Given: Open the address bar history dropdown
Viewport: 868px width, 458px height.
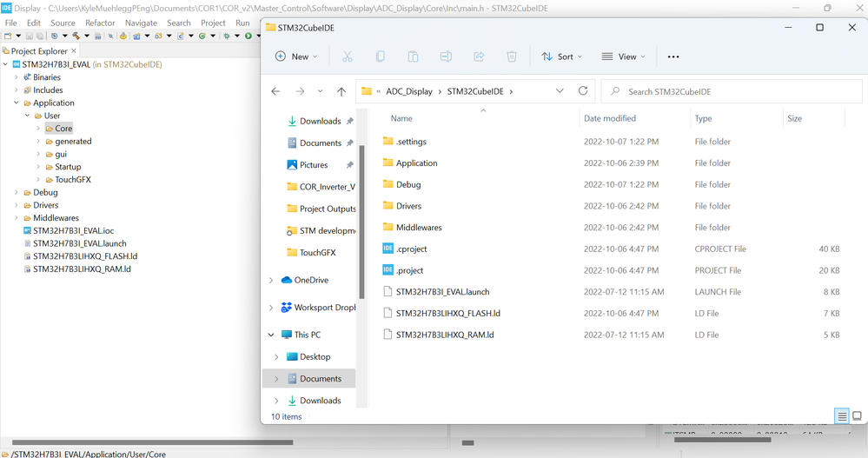Looking at the screenshot, I should coord(560,91).
